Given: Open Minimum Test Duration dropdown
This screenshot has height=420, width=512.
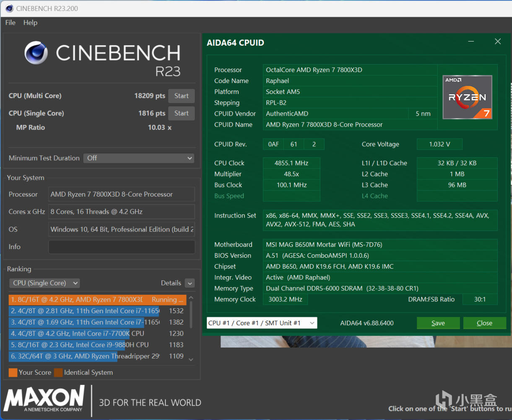Looking at the screenshot, I should coord(139,158).
